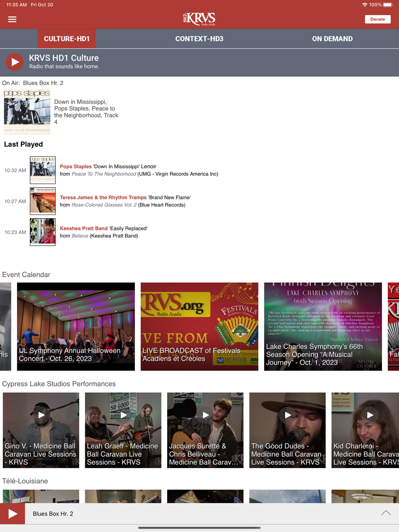This screenshot has width=399, height=532.
Task: Tap the Cypress Lake Studios Performances heading
Action: click(59, 384)
